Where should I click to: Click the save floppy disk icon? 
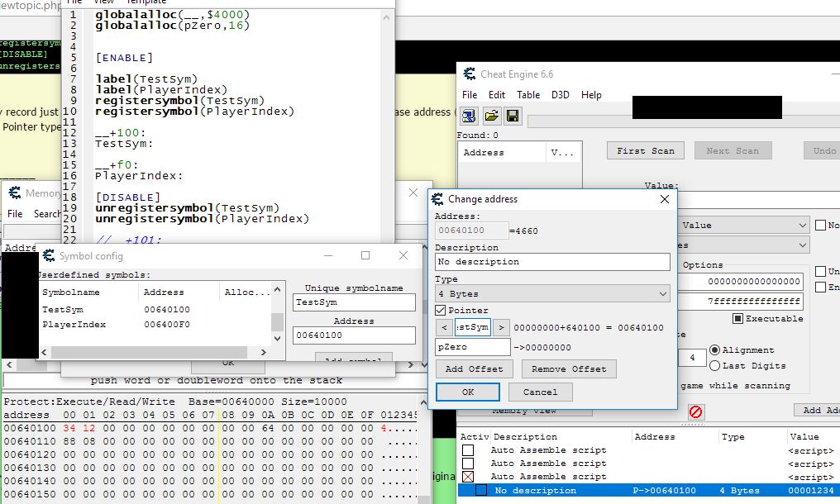[x=512, y=115]
